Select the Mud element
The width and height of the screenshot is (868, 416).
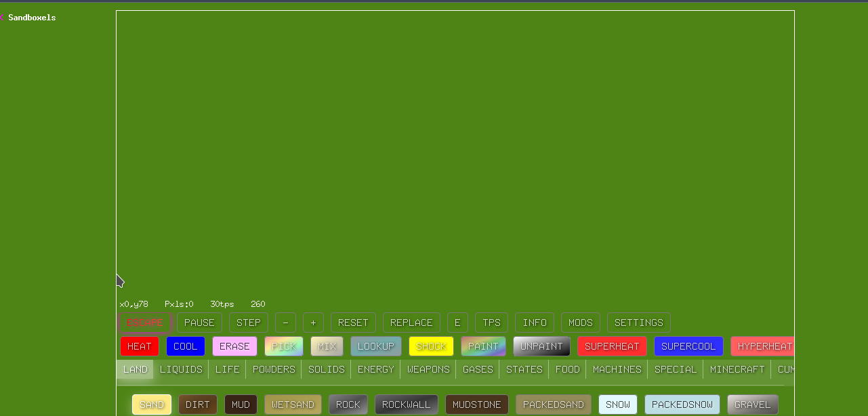241,404
